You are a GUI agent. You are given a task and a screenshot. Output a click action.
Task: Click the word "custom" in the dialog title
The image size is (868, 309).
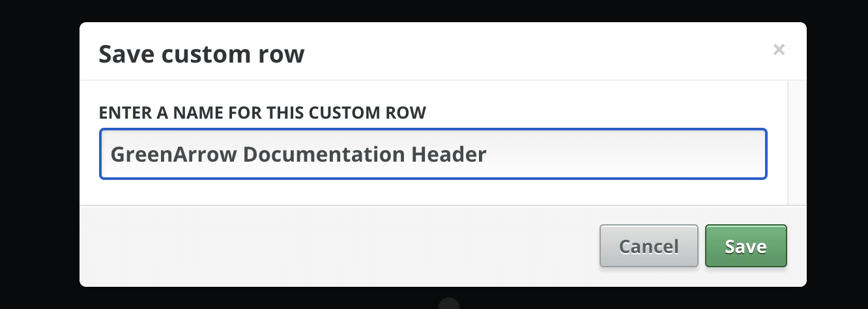click(x=202, y=55)
